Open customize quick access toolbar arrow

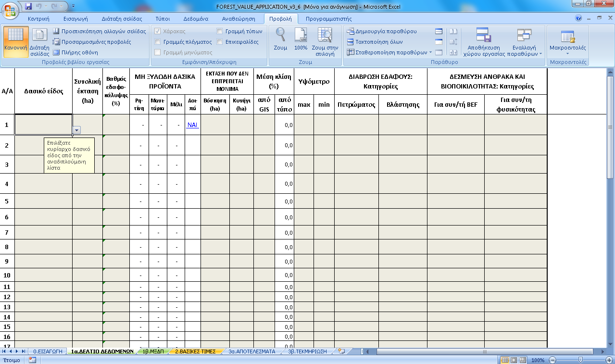(73, 7)
